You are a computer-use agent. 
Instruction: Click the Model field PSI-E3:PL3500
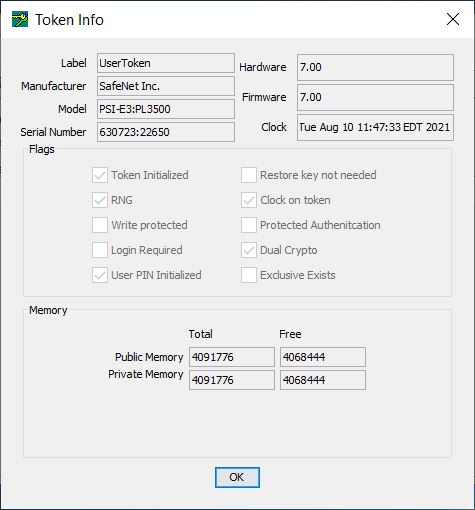166,109
